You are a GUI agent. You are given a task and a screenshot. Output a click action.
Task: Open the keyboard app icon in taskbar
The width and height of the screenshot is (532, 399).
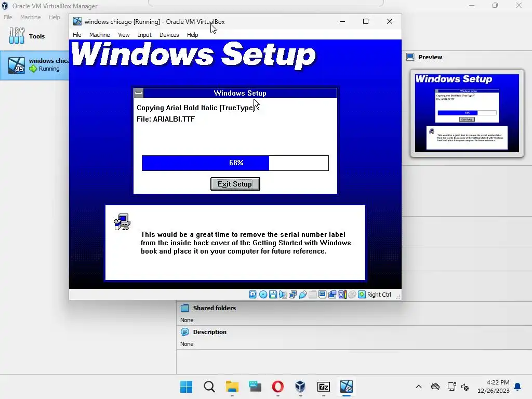coord(255,387)
